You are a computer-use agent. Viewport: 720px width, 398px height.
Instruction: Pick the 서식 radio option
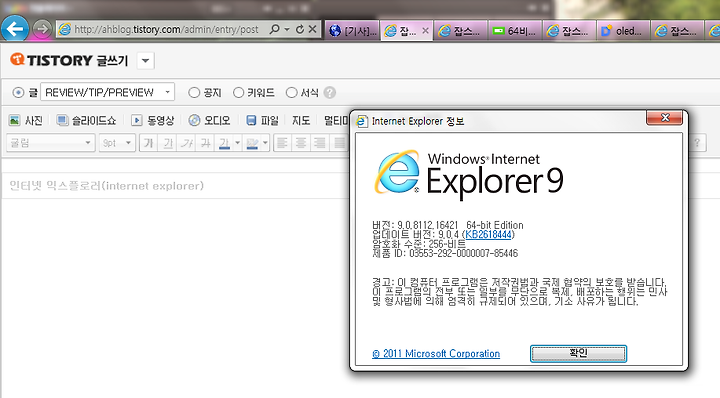pos(292,93)
